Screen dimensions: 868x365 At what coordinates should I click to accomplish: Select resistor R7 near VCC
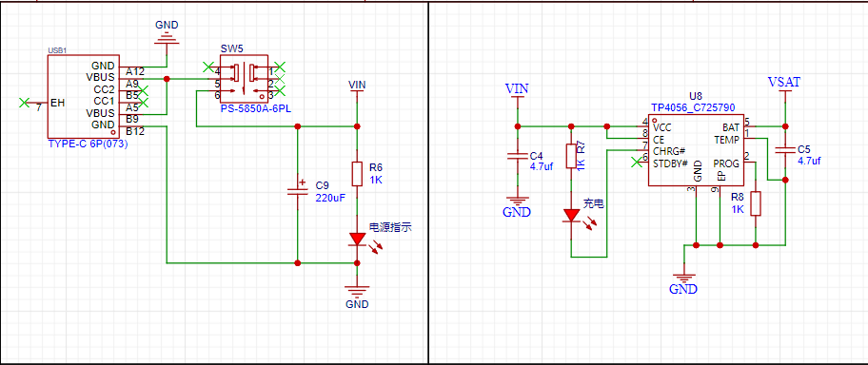pos(571,156)
